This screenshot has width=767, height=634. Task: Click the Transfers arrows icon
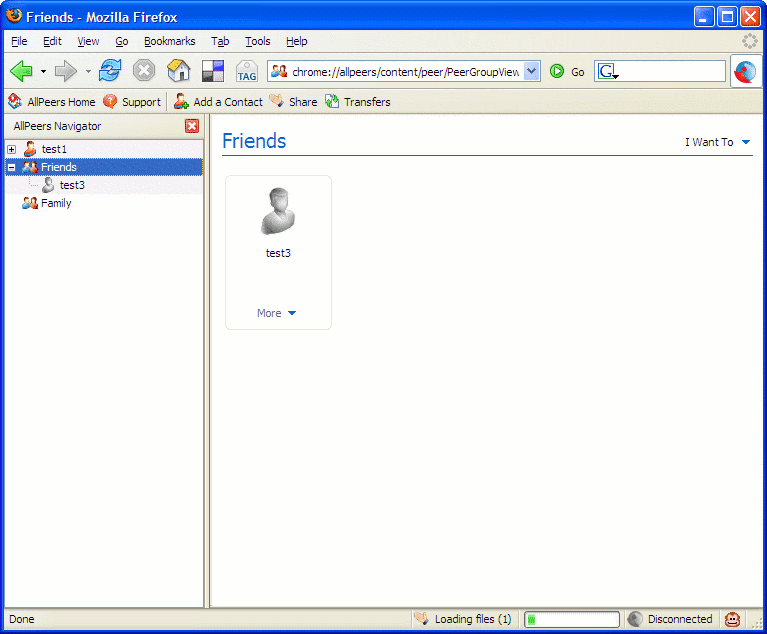click(x=332, y=101)
